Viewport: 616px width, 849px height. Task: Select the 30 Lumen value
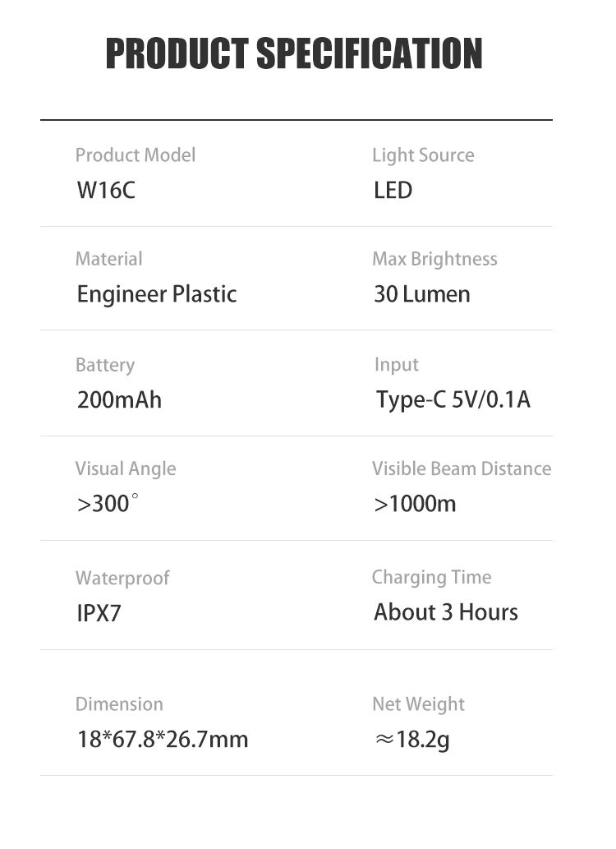pos(422,294)
